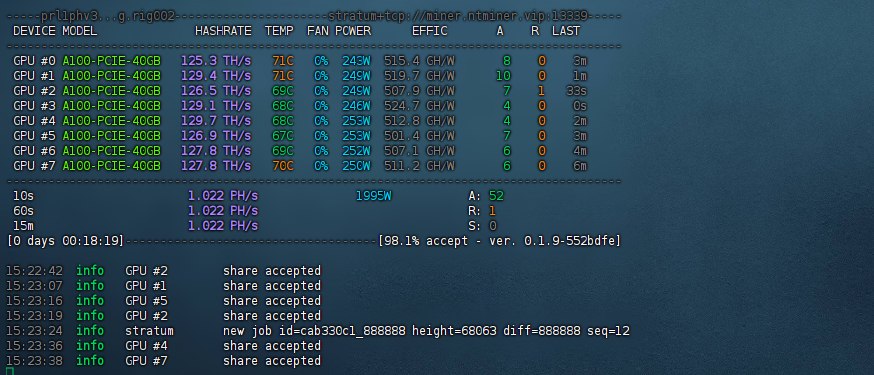Click efficiency value 511.2 GH/W

tap(419, 166)
